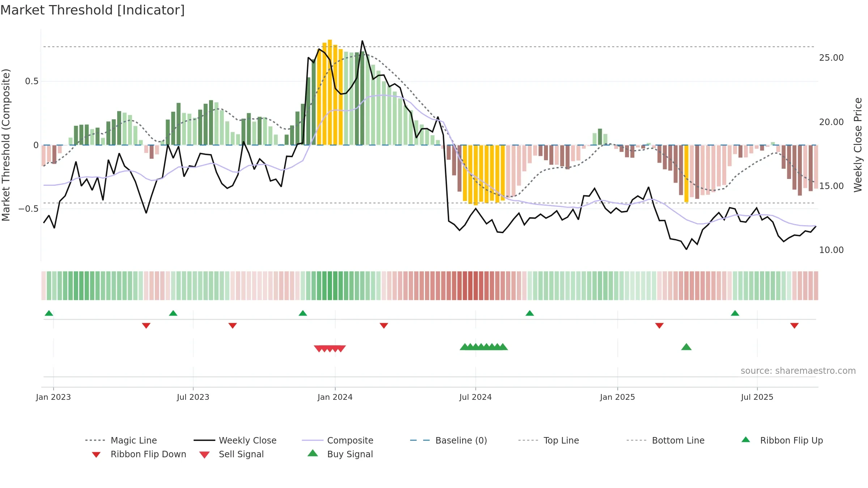Toggle the Weekly Close legend entry
868x488 pixels.
pyautogui.click(x=235, y=440)
